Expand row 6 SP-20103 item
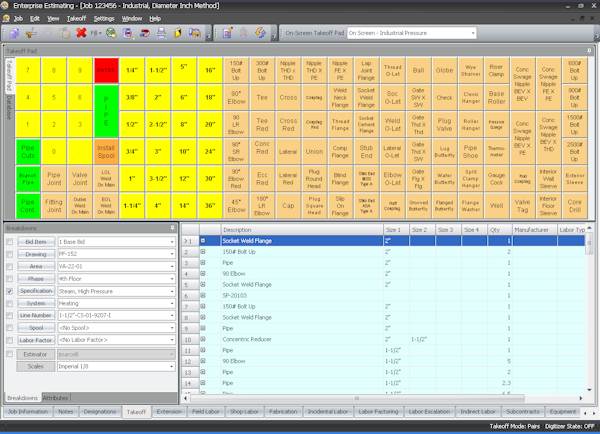 click(203, 295)
